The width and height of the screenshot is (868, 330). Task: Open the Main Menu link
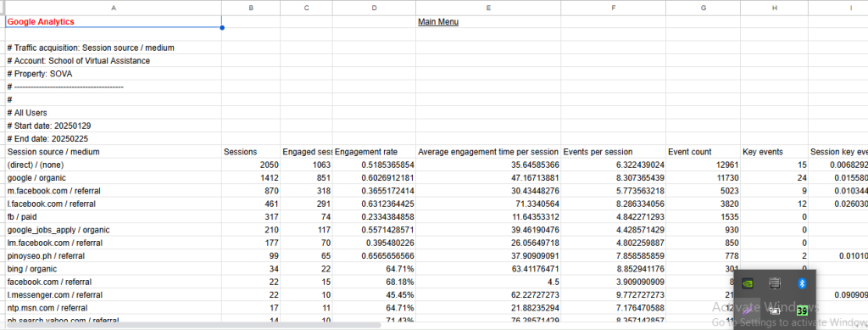(438, 21)
